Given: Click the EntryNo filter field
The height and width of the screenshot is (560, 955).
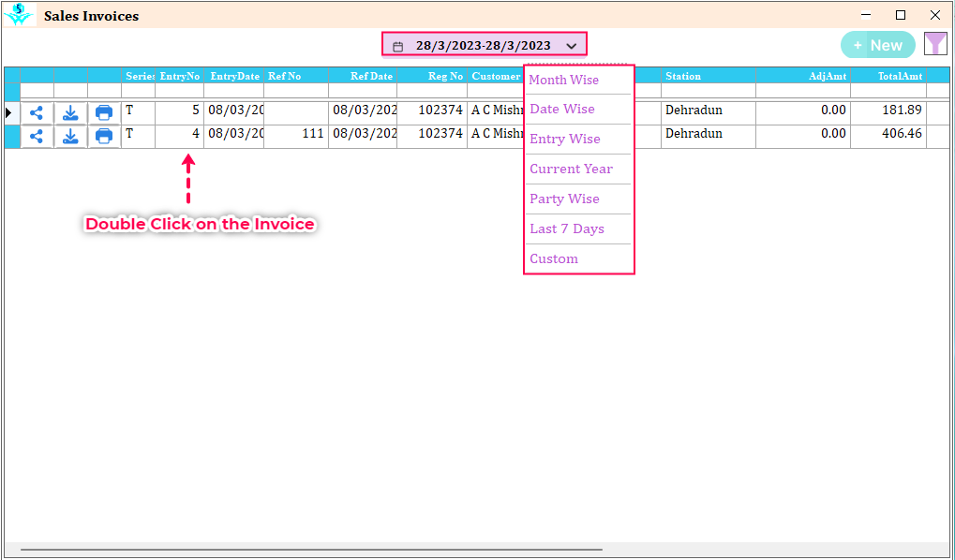Looking at the screenshot, I should [x=179, y=91].
